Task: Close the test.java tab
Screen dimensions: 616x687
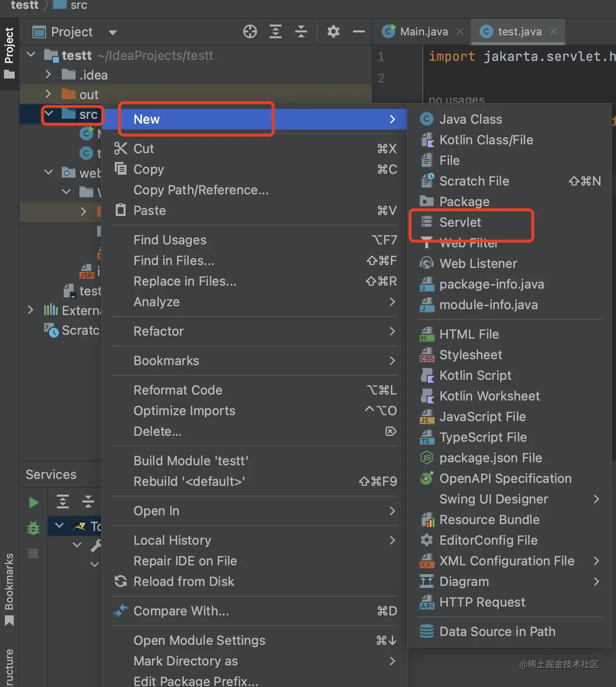Action: tap(553, 31)
